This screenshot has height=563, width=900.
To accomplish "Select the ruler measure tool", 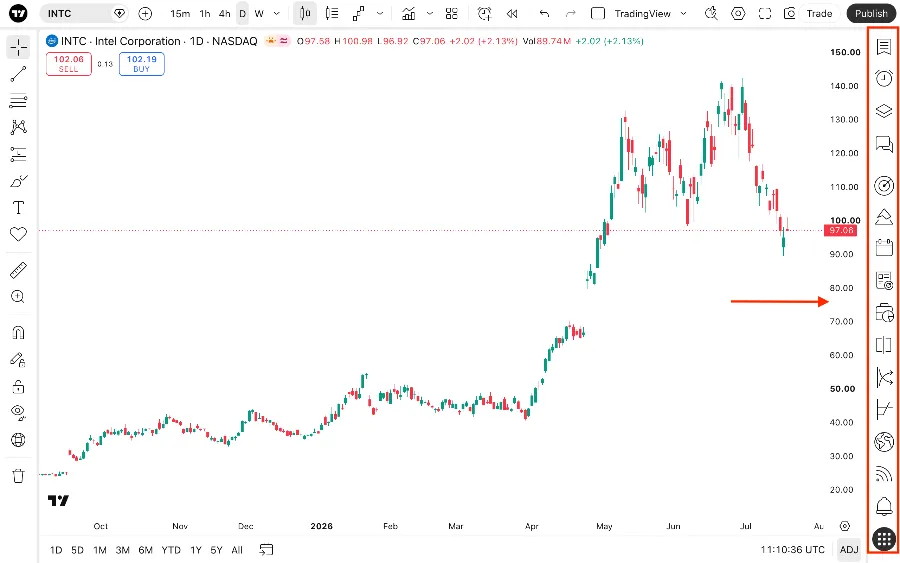I will pyautogui.click(x=18, y=270).
